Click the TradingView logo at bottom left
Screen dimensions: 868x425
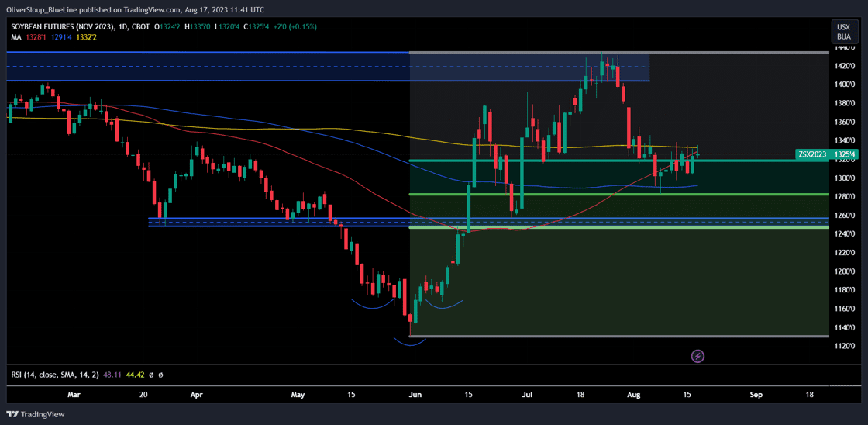36,414
